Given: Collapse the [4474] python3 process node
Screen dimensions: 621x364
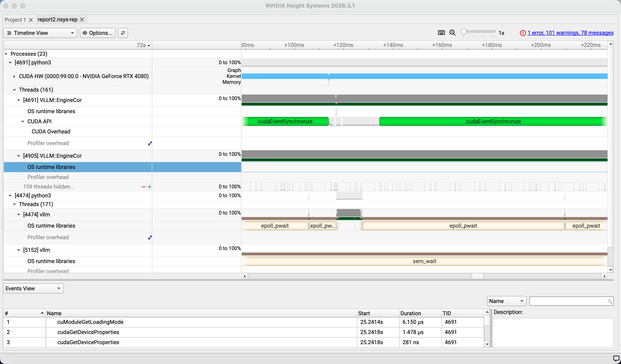Looking at the screenshot, I should pos(10,196).
